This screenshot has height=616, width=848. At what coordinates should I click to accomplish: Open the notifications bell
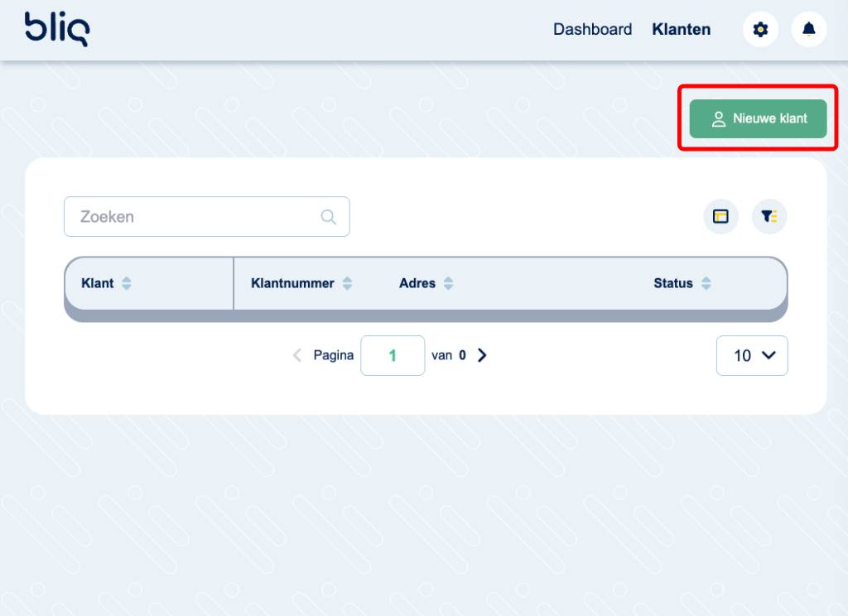click(809, 30)
